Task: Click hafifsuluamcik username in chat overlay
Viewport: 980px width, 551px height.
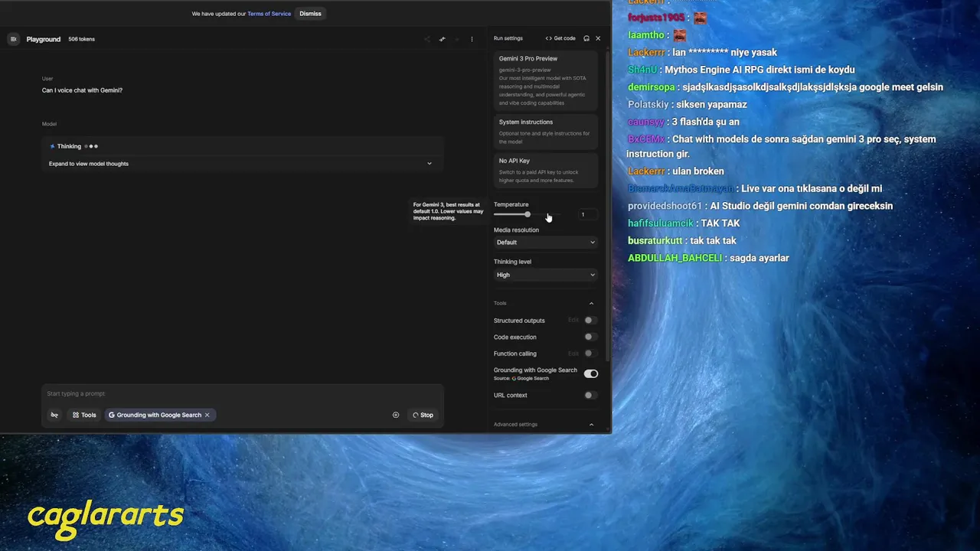Action: point(661,223)
